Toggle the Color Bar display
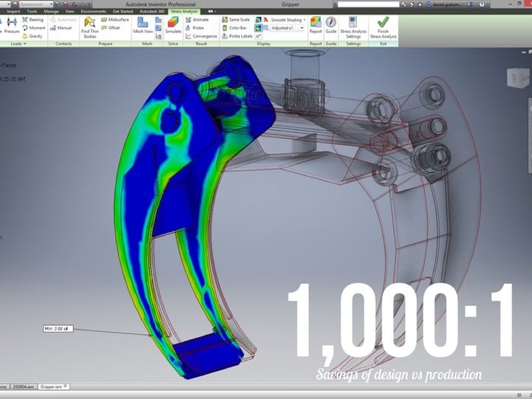The height and width of the screenshot is (399, 532). click(x=234, y=28)
